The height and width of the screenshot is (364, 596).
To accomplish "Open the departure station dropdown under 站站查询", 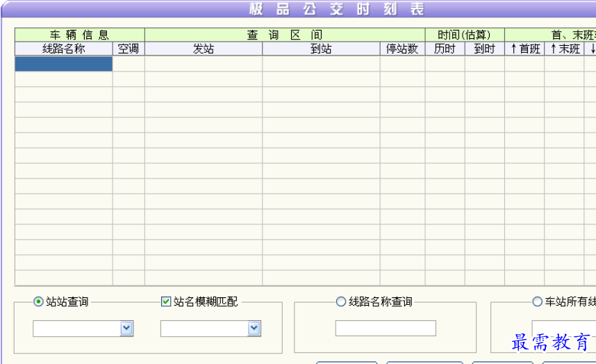I will 126,329.
